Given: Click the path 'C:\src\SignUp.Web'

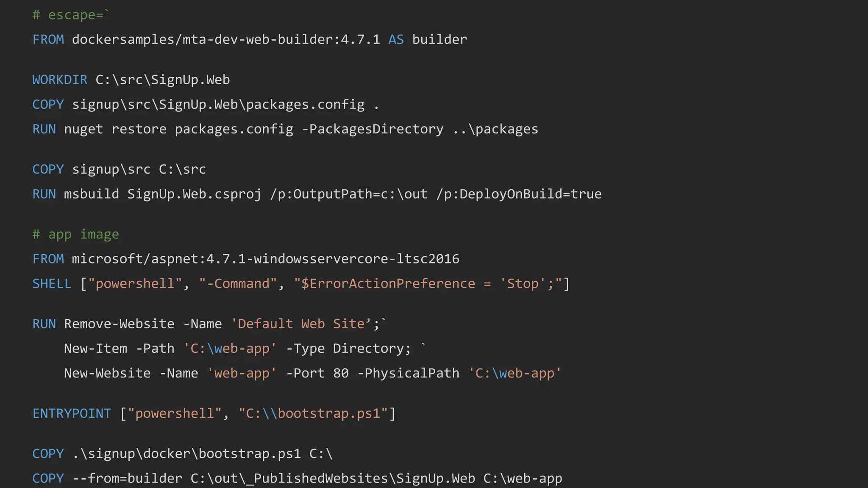Looking at the screenshot, I should point(163,80).
